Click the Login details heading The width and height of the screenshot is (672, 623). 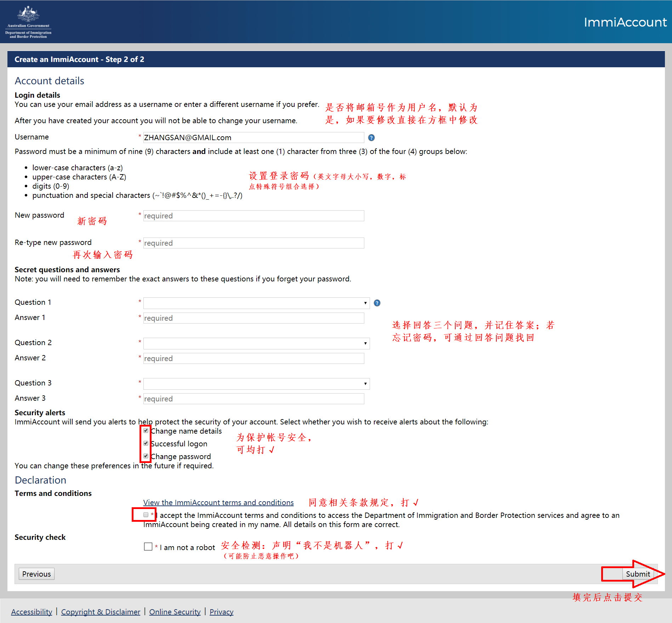point(37,95)
